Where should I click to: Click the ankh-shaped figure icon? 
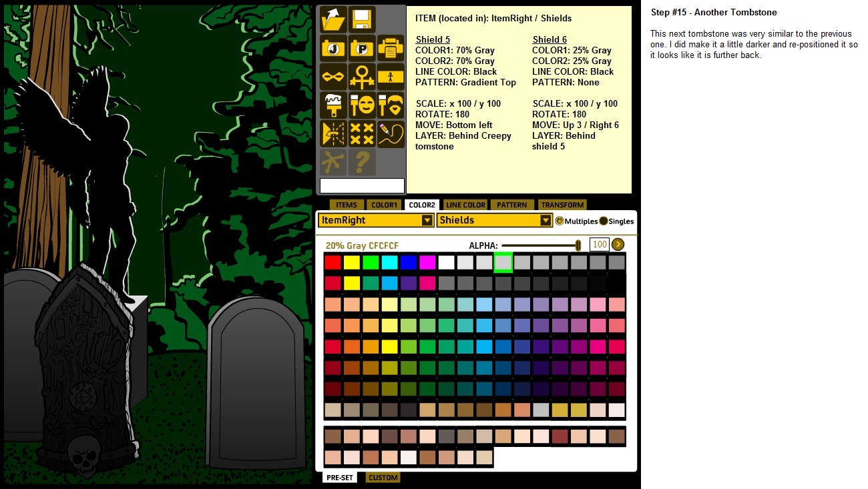click(362, 77)
